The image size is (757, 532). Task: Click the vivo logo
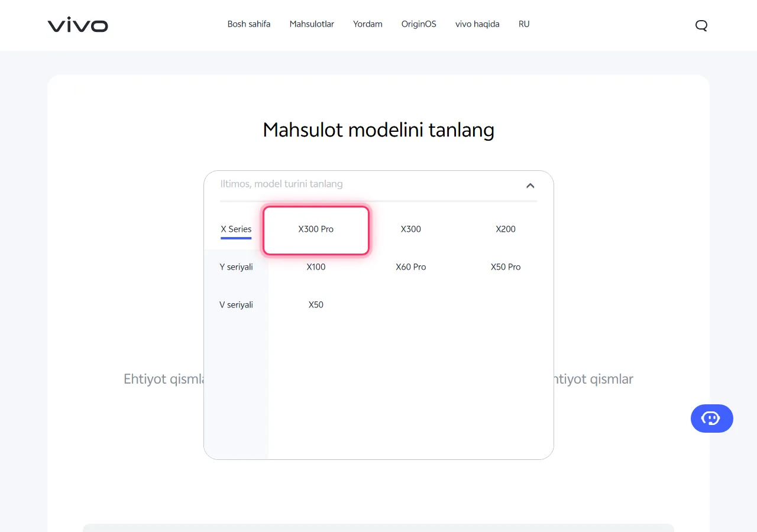click(78, 25)
